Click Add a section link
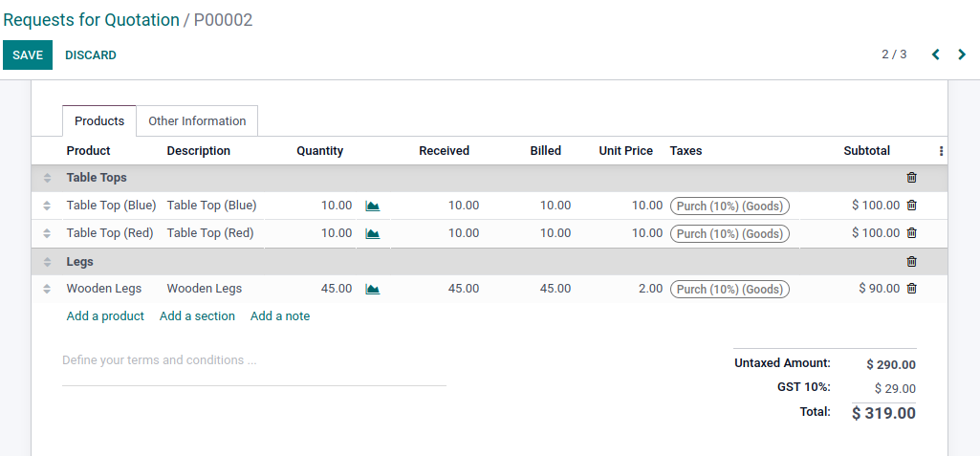 (x=197, y=316)
